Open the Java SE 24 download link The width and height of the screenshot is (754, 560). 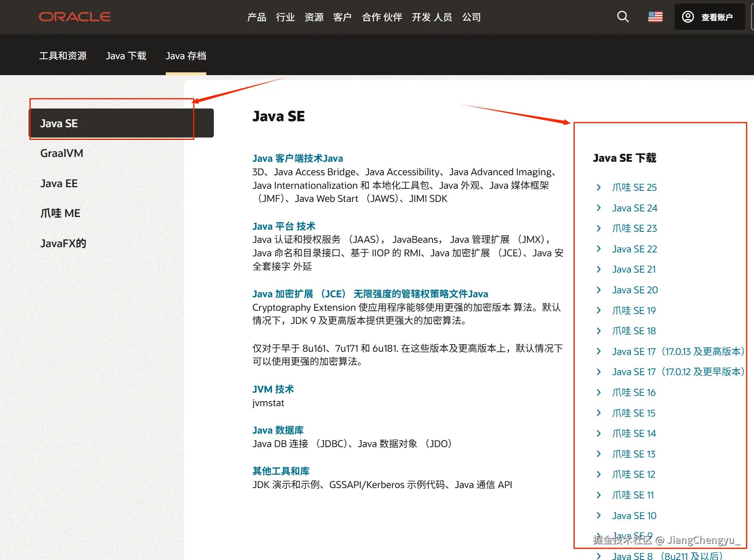(635, 208)
